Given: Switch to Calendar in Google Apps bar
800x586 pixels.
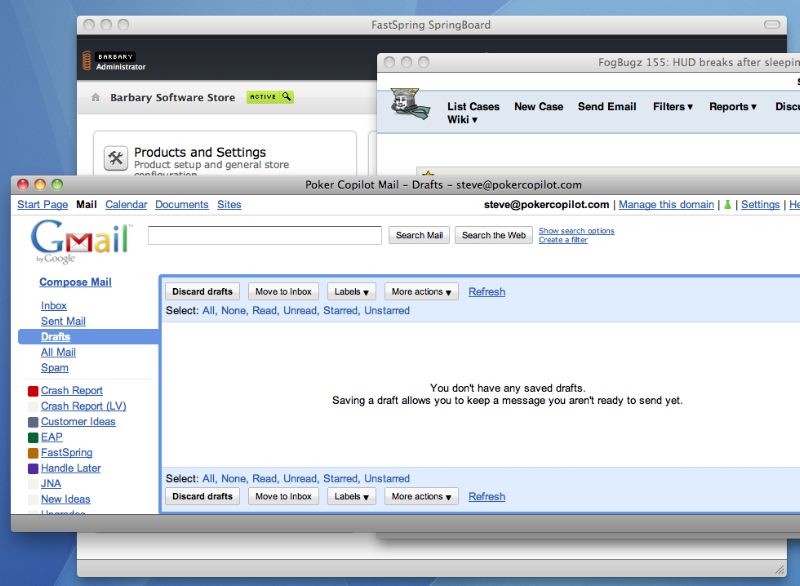Looking at the screenshot, I should tap(126, 205).
